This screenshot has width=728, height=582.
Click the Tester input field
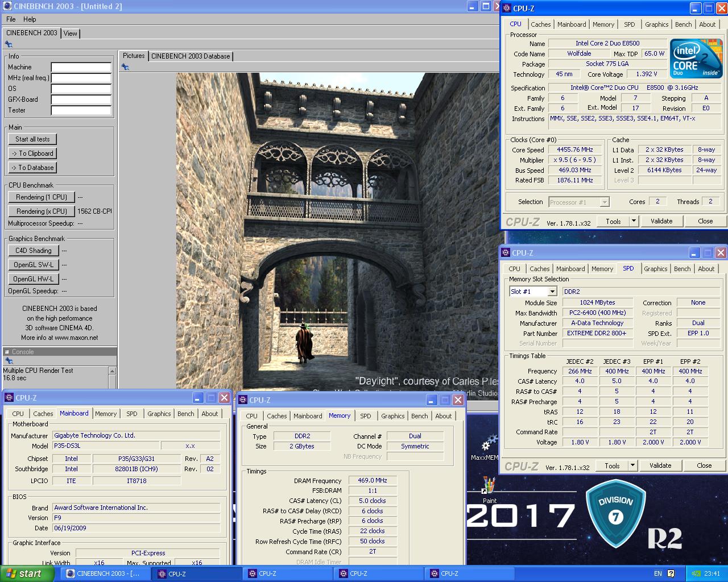pos(81,110)
